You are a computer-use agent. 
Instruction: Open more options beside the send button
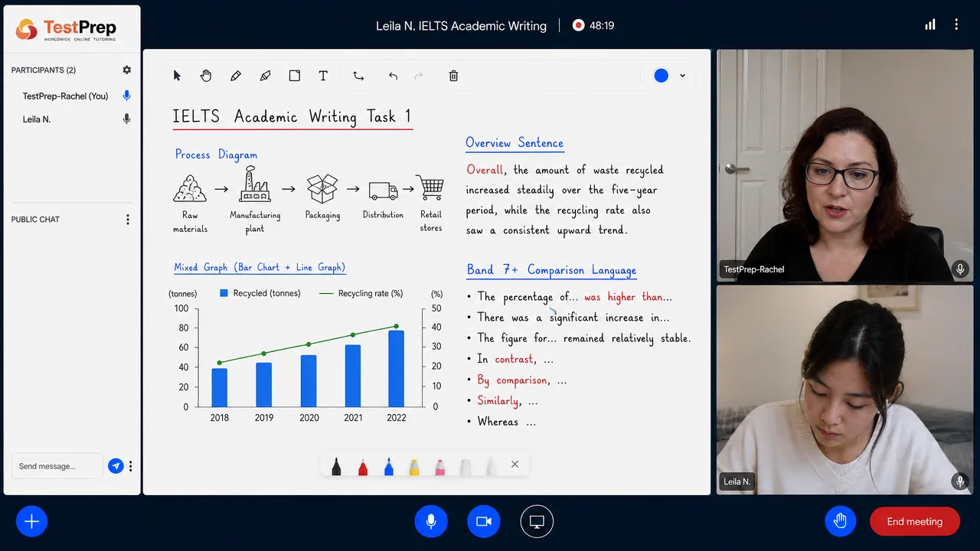pyautogui.click(x=131, y=466)
